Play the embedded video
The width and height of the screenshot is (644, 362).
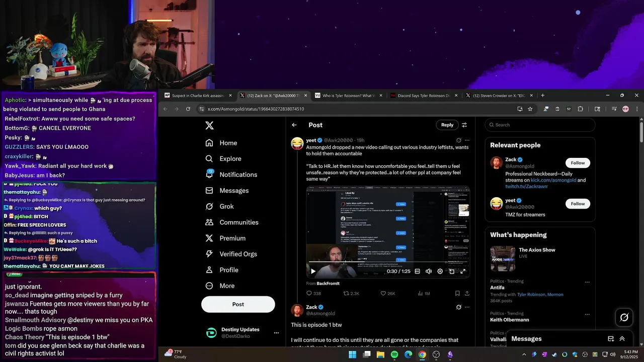click(x=313, y=271)
